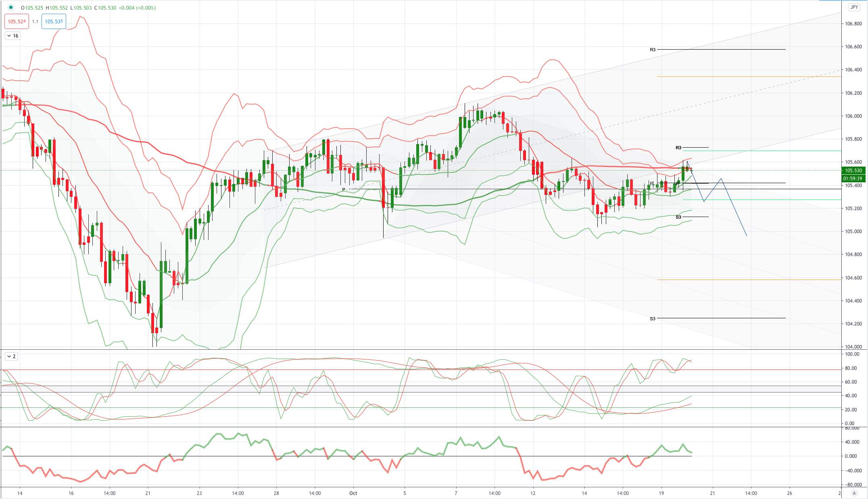Screen dimensions: 868x499
Task: Click the date label 28 on the time axis
Action: (x=276, y=493)
